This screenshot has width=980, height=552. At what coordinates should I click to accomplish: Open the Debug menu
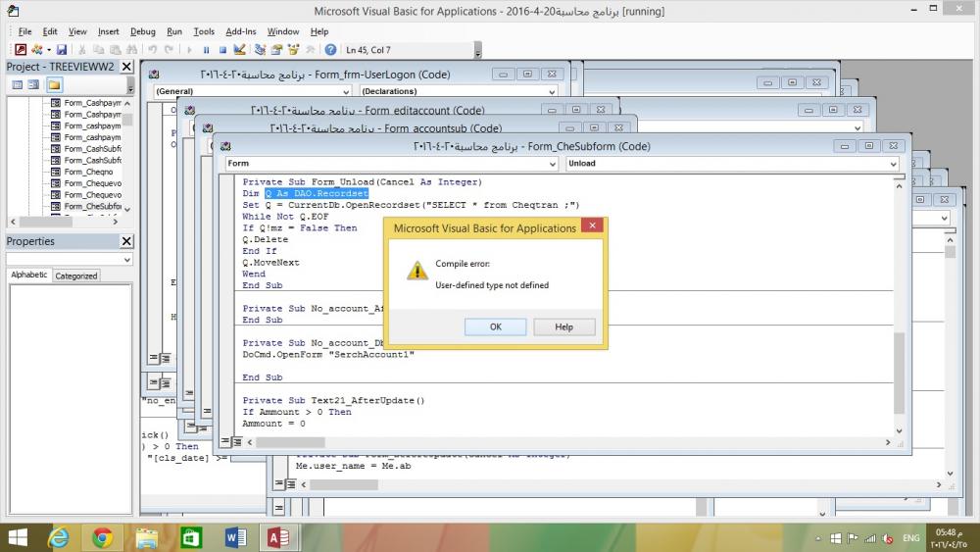pyautogui.click(x=142, y=31)
